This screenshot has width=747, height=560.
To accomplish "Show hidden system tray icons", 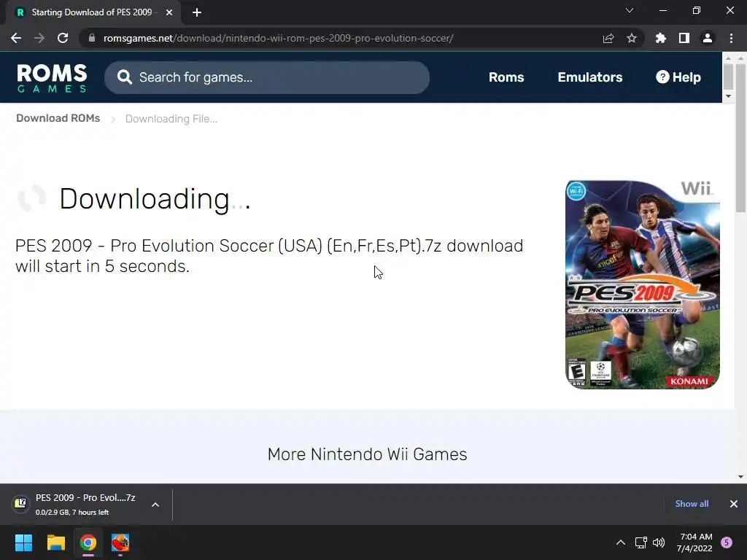I will [x=620, y=542].
